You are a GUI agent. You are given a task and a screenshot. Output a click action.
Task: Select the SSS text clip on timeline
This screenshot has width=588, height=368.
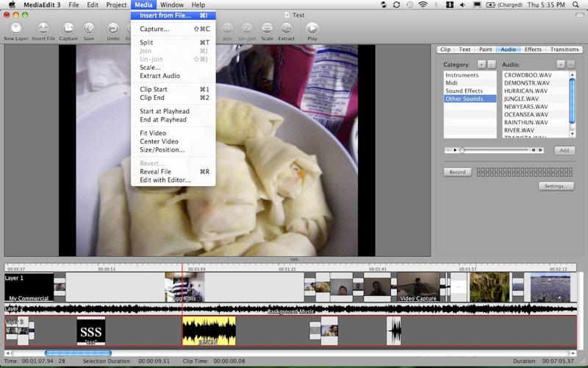(x=91, y=330)
